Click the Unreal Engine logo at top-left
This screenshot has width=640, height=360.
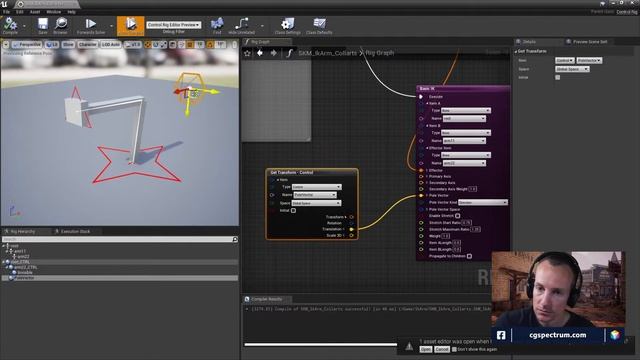(x=4, y=4)
